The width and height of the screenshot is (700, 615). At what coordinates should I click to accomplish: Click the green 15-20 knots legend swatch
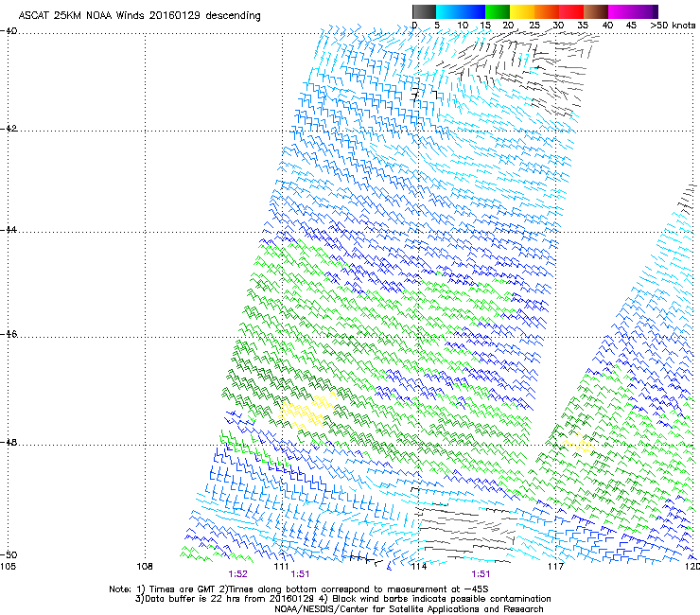click(498, 11)
